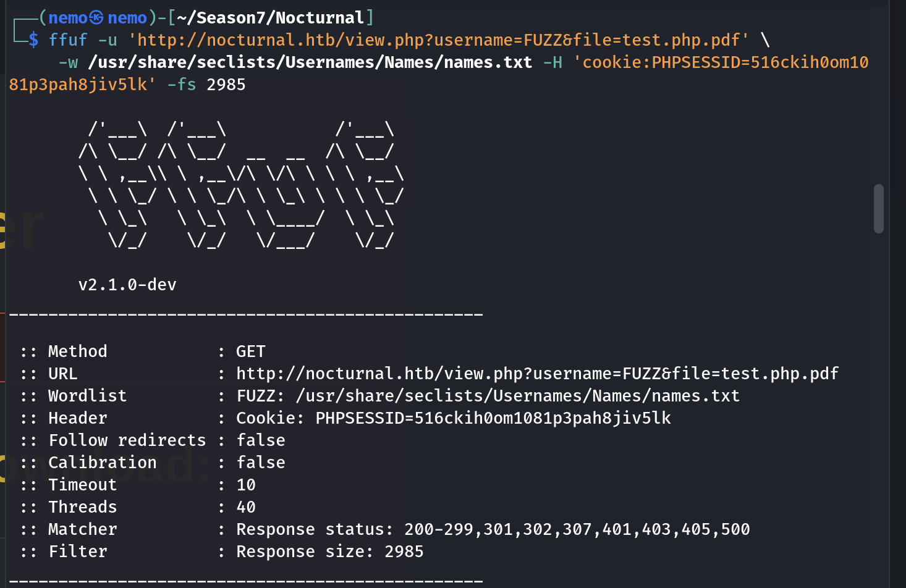Viewport: 906px width, 588px height.
Task: Click the ffuf command name
Action: pos(67,40)
